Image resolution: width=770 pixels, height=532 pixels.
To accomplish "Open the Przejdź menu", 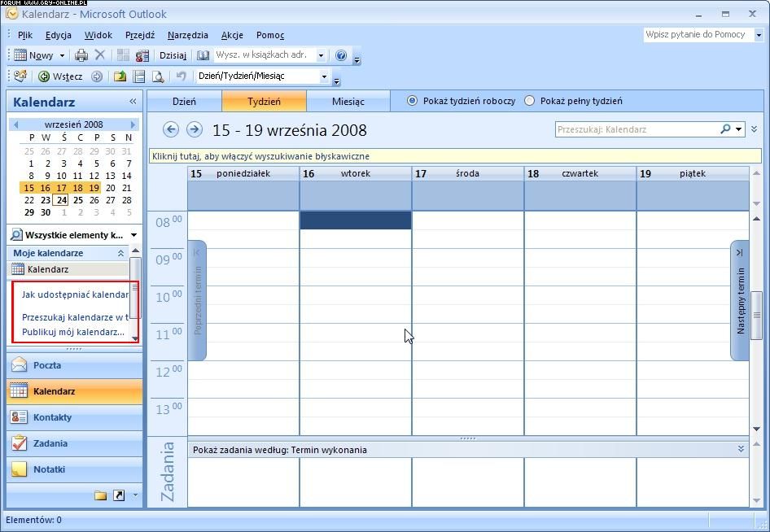I will point(140,35).
